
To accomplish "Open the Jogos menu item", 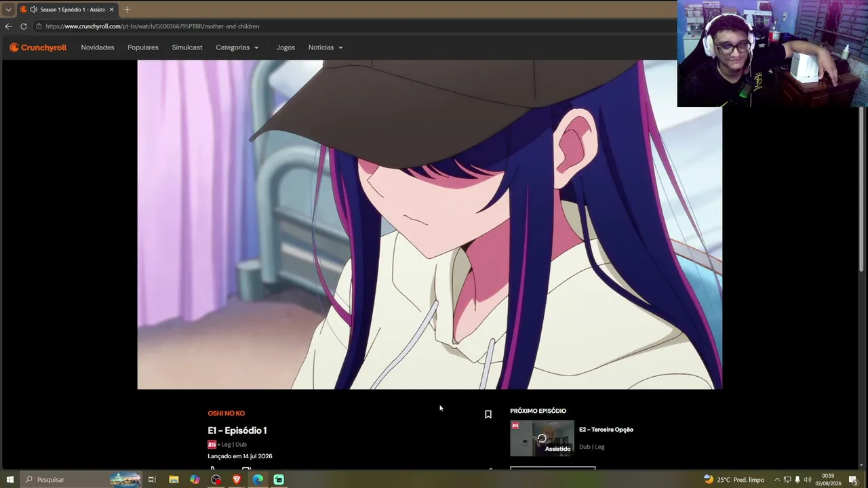I will click(285, 47).
